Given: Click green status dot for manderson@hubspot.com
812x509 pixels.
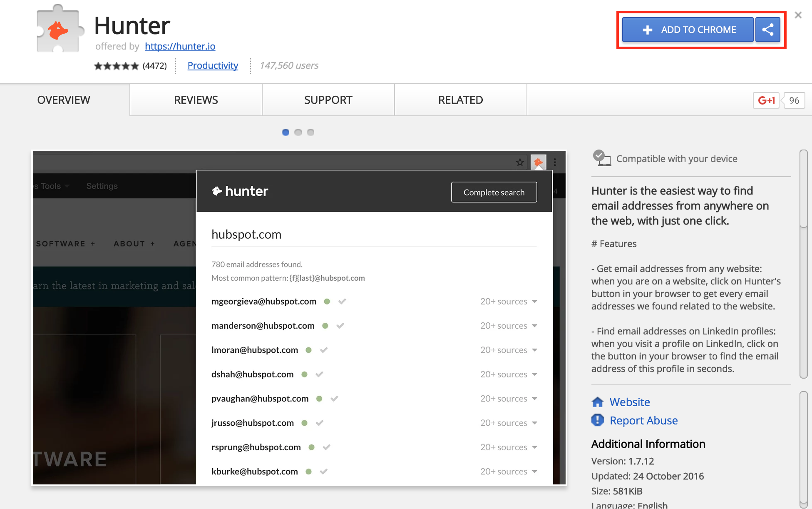Looking at the screenshot, I should (x=325, y=326).
